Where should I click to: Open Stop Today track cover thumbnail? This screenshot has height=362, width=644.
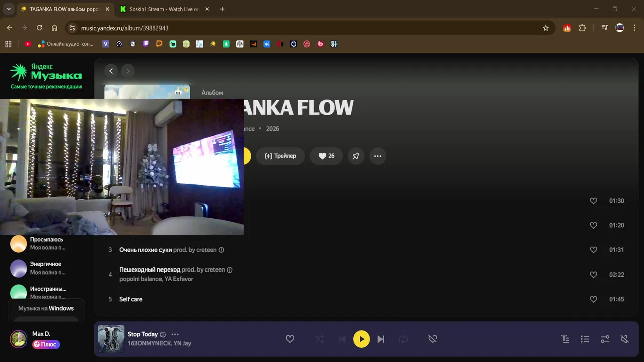(x=111, y=338)
